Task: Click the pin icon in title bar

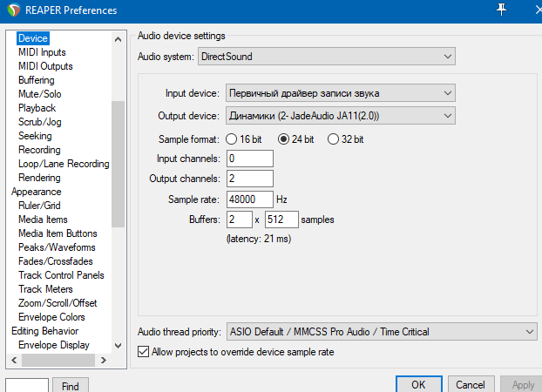Action: (x=501, y=10)
